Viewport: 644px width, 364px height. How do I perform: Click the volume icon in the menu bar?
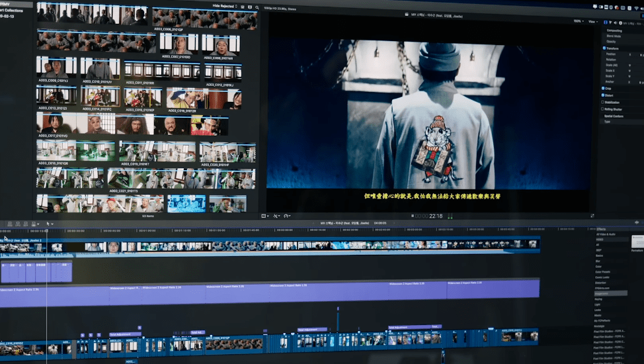coord(642,9)
